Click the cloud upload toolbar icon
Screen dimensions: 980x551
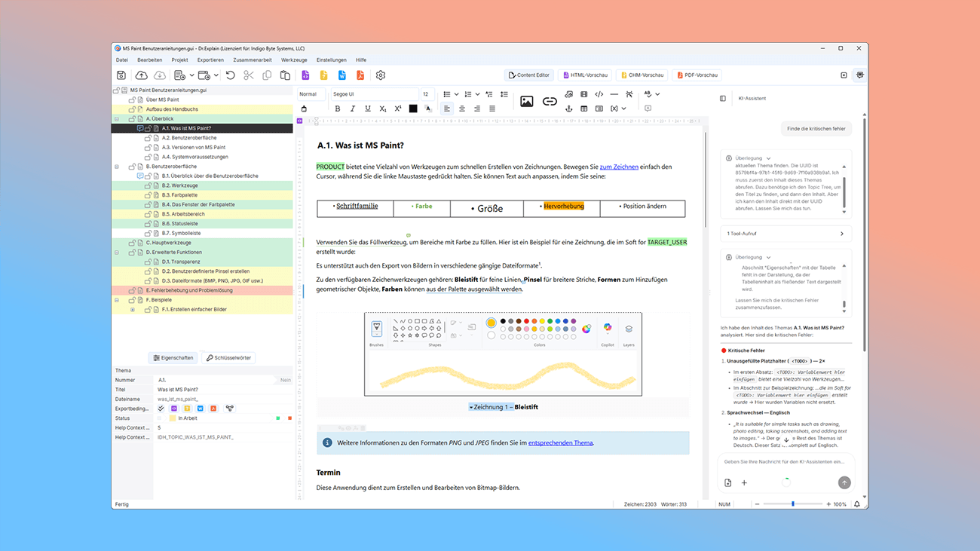[141, 75]
